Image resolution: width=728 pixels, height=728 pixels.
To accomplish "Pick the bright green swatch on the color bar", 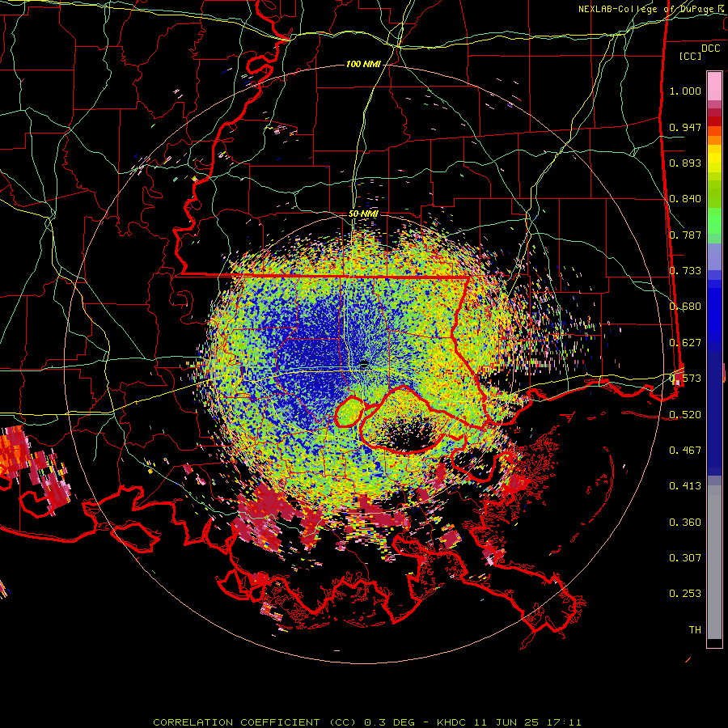I will coord(714,220).
